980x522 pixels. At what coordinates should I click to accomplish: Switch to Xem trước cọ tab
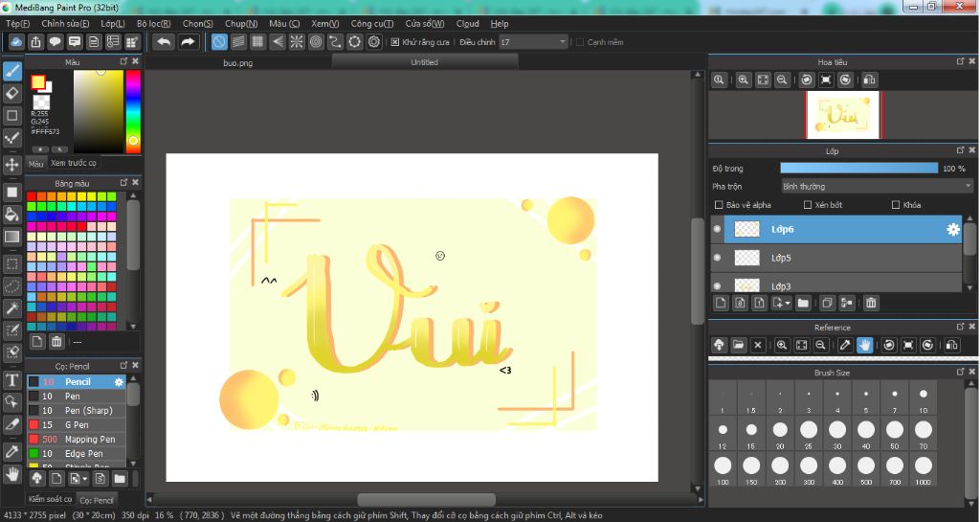tap(74, 163)
